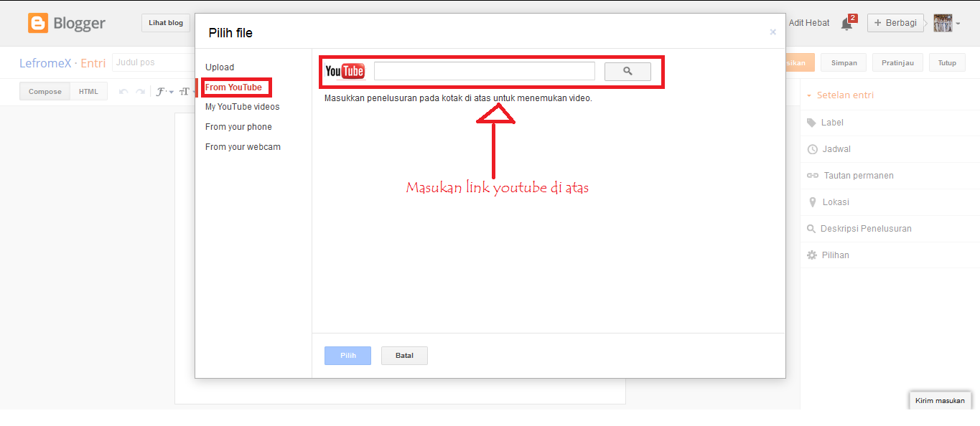Select the From YouTube tab
Screen dimensions: 980x426
click(233, 87)
